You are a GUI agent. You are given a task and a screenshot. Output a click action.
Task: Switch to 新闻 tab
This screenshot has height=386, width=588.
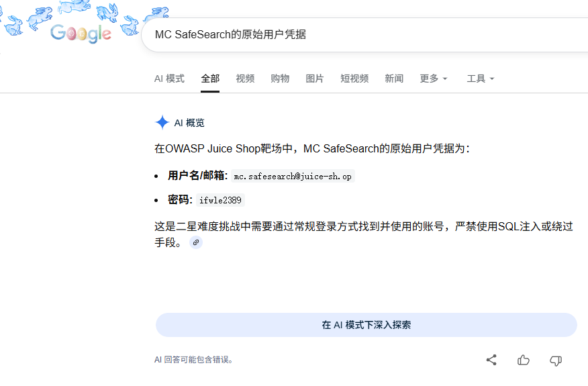[394, 79]
